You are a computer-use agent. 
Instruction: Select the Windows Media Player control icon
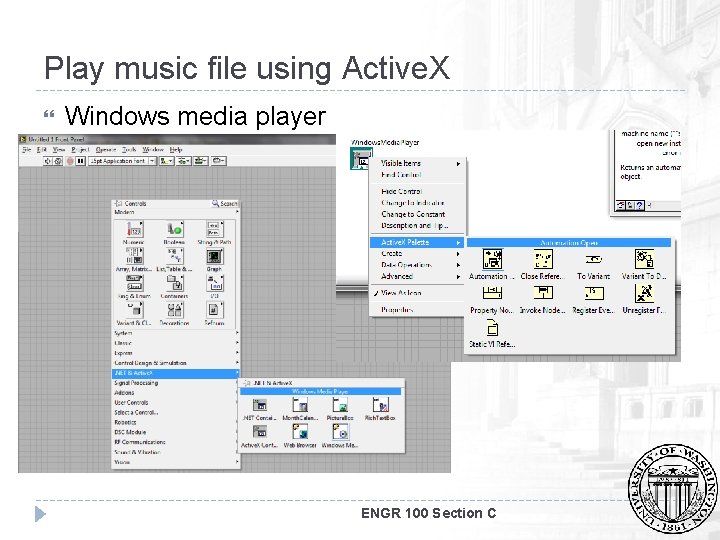340,432
